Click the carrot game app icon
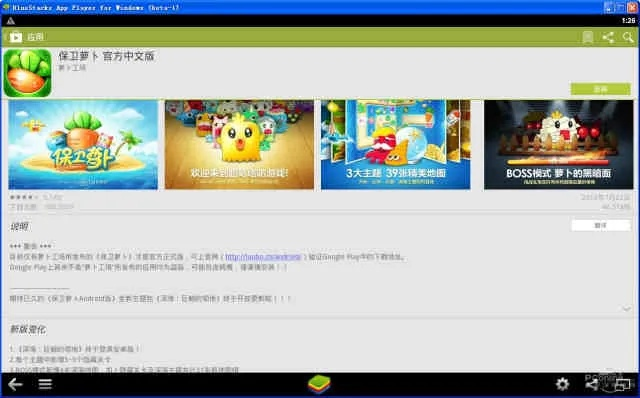Screen dimensions: 640x398 point(28,73)
